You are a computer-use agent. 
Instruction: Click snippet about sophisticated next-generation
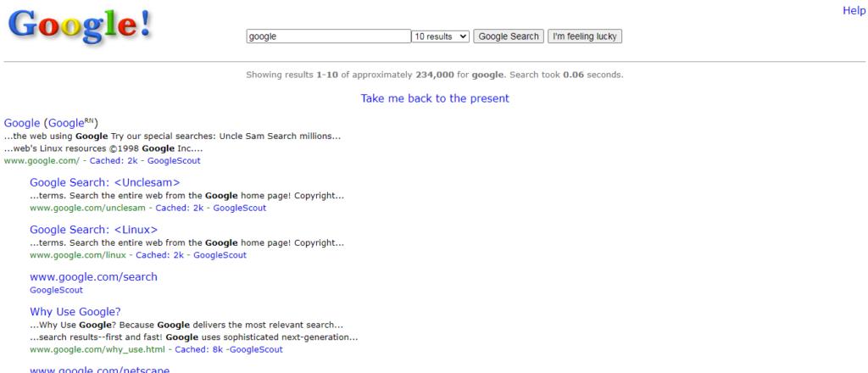(x=194, y=337)
